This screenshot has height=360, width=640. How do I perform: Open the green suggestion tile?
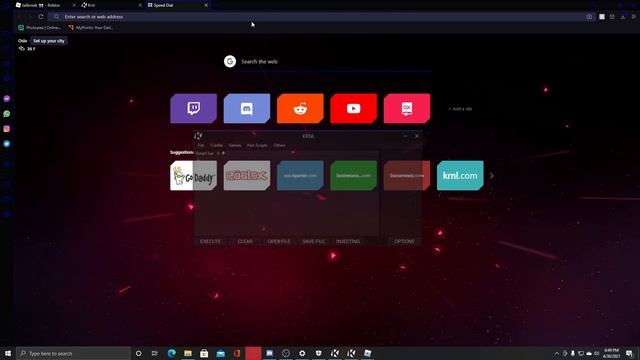353,176
